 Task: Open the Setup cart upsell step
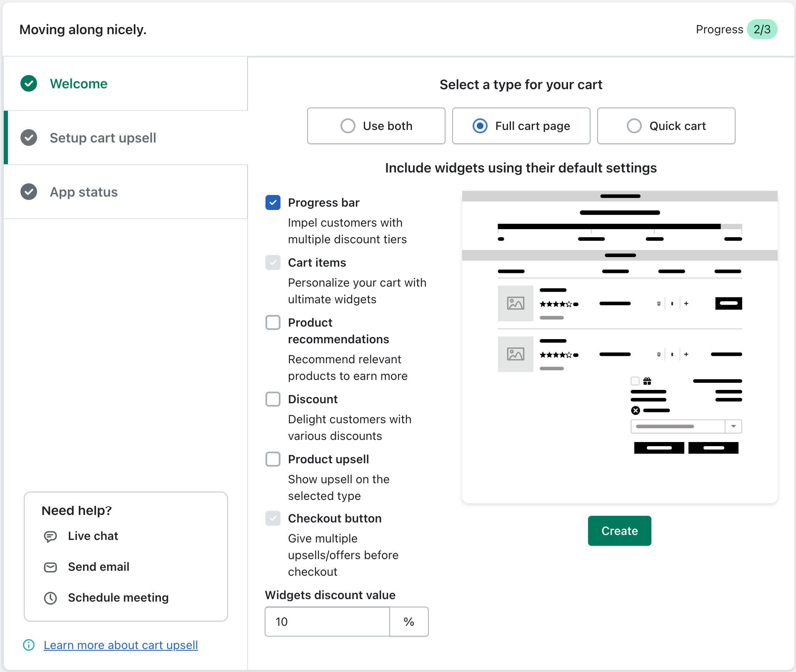click(126, 137)
